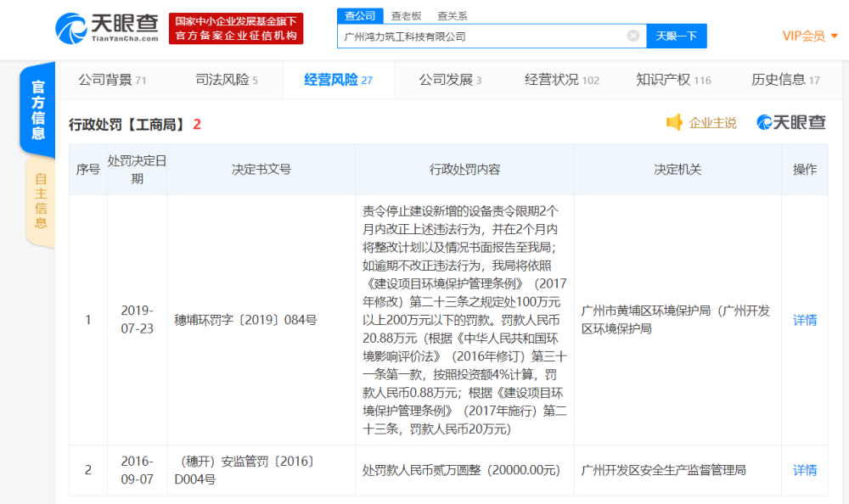Image resolution: width=849 pixels, height=504 pixels.
Task: Click the 处罚决定日期 column header
Action: click(x=137, y=170)
